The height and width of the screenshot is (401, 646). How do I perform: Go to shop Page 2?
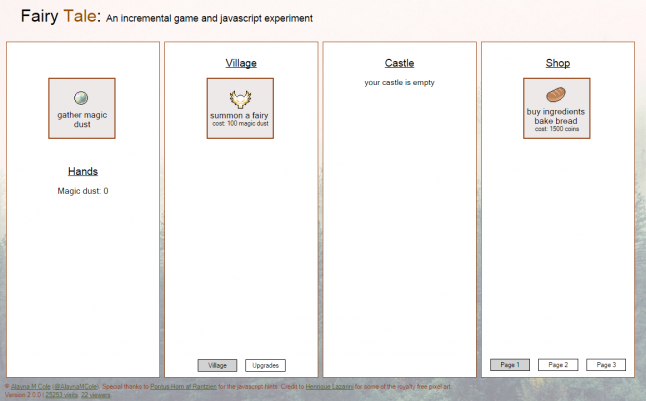point(558,365)
